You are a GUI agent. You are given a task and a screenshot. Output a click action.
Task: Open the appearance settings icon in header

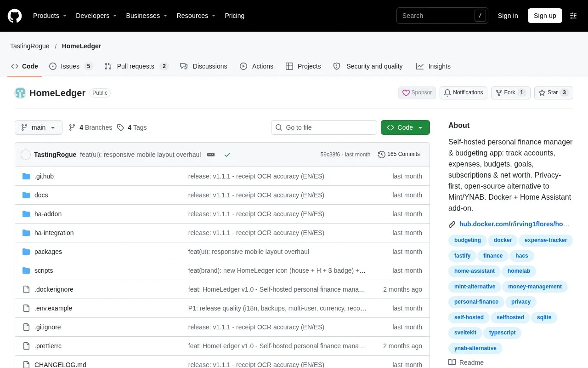[x=573, y=16]
